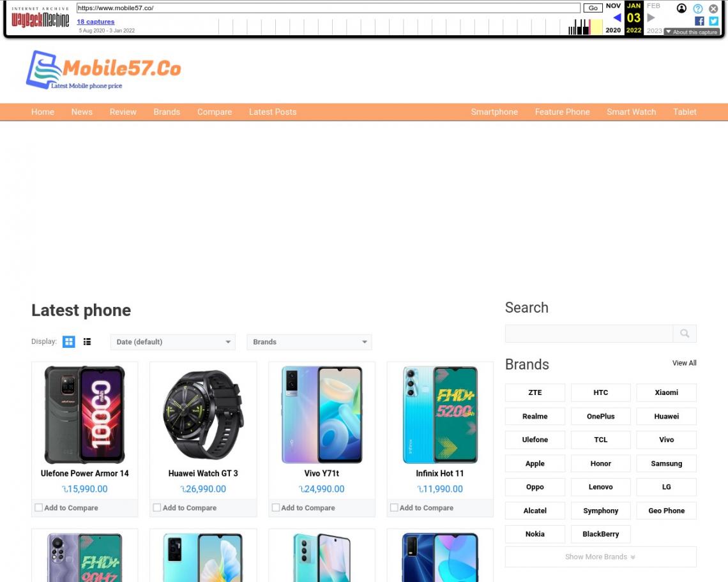Viewport: 728px width, 582px height.
Task: Share capture on Facebook icon
Action: coord(699,21)
